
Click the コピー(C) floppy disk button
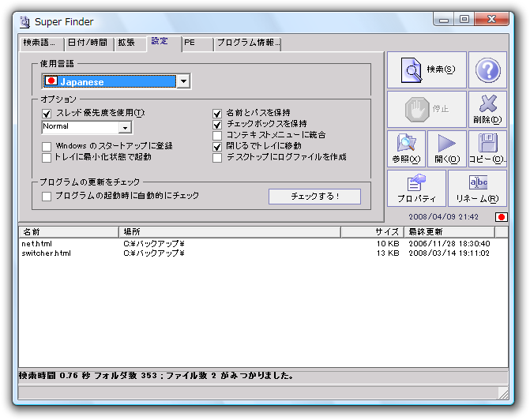[488, 148]
